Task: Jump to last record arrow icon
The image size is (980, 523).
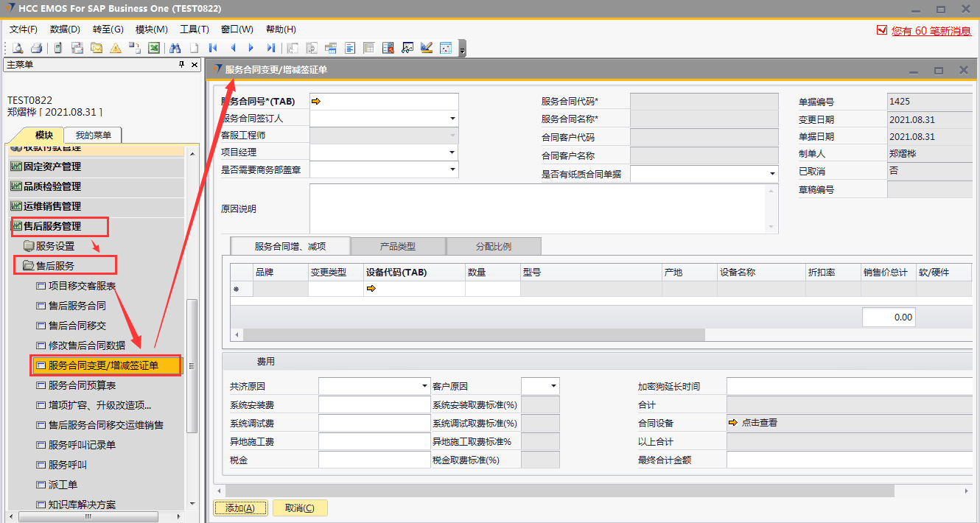Action: click(271, 48)
